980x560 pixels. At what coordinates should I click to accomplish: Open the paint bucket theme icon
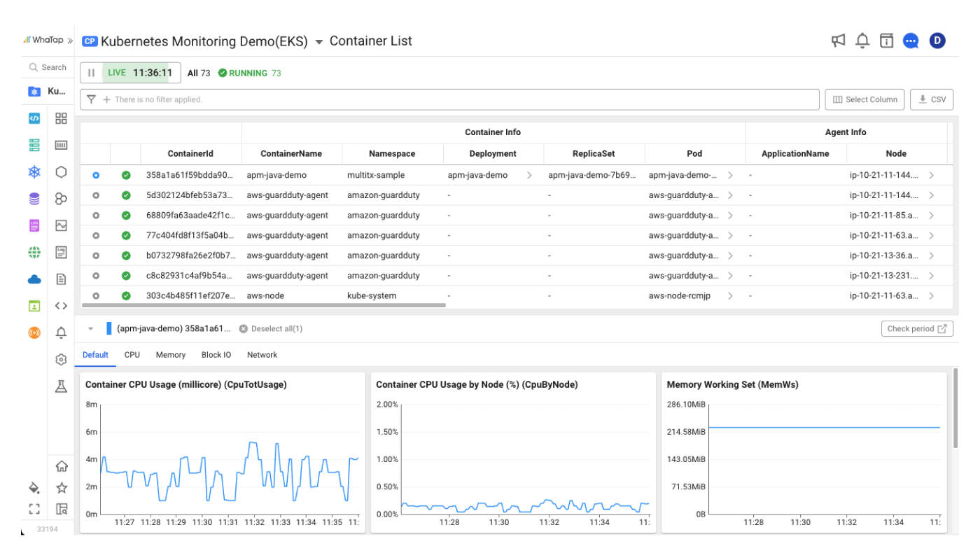[34, 488]
